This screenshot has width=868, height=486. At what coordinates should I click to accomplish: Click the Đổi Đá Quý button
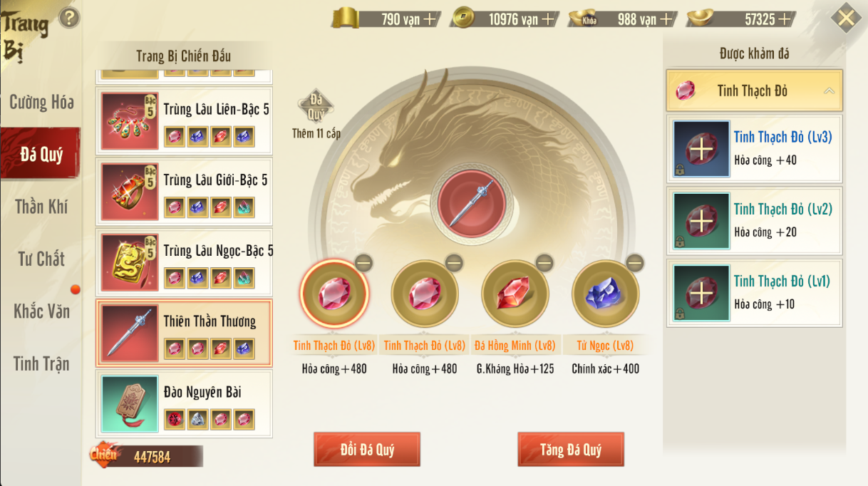[x=367, y=450]
